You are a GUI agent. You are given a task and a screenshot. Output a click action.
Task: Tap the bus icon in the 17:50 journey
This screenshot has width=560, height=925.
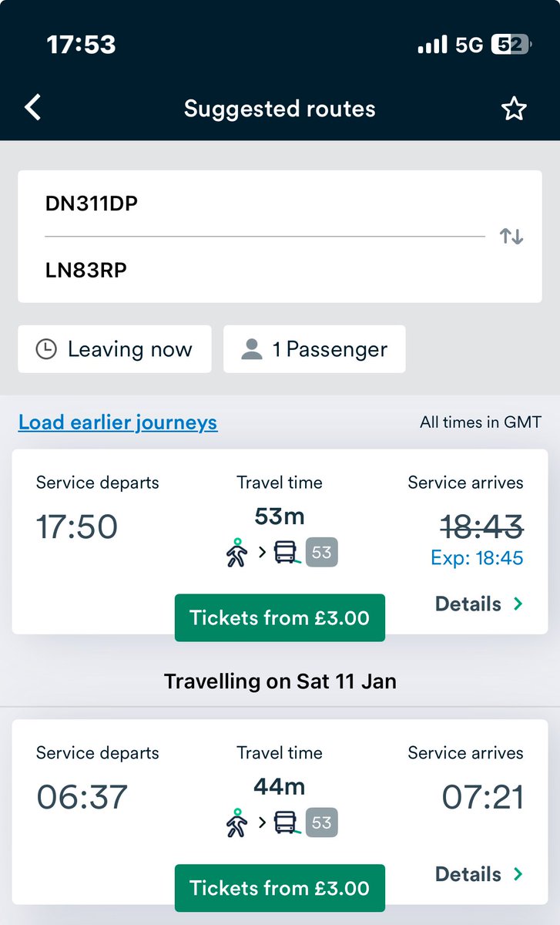(x=287, y=553)
